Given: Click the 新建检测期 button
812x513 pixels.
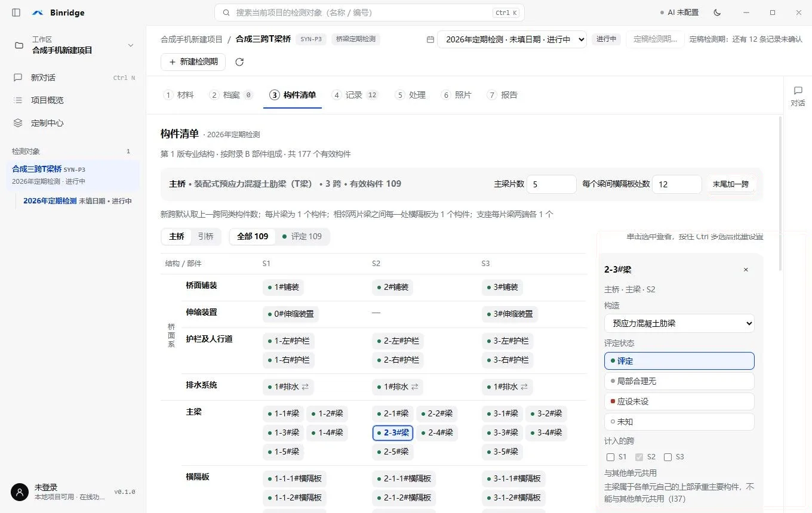Looking at the screenshot, I should [x=193, y=62].
